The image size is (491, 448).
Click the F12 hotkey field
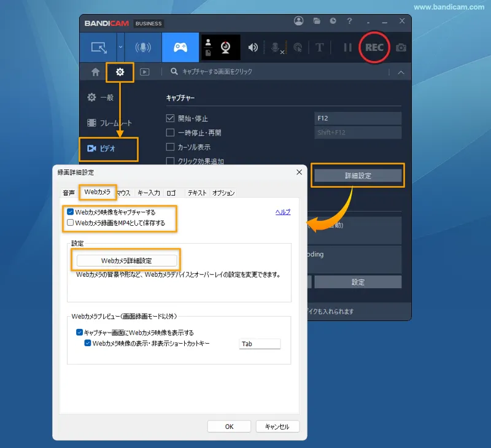[x=358, y=118]
